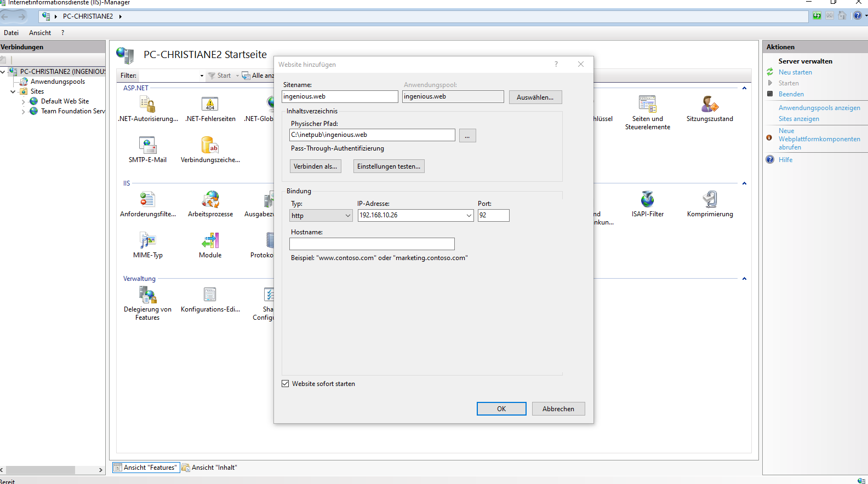Toggle the Website sofort starten checkbox
Screen dimensions: 868x484
click(285, 384)
